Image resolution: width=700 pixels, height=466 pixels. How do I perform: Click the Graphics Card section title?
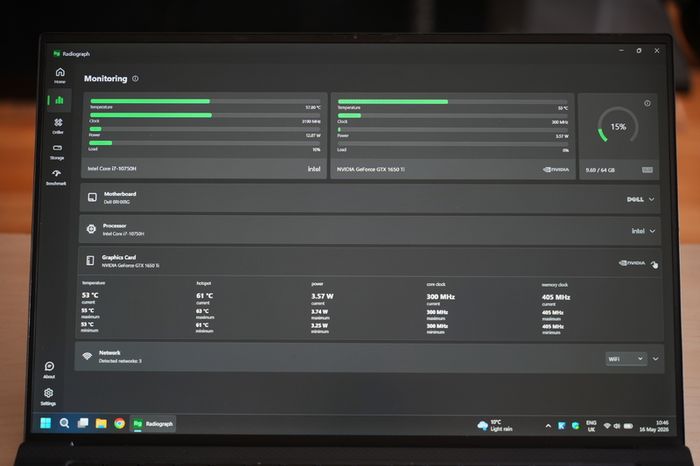(x=119, y=257)
